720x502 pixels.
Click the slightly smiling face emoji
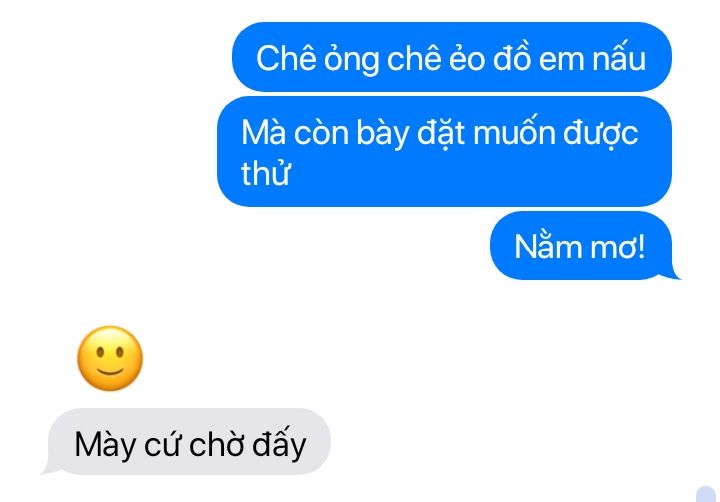(x=110, y=358)
